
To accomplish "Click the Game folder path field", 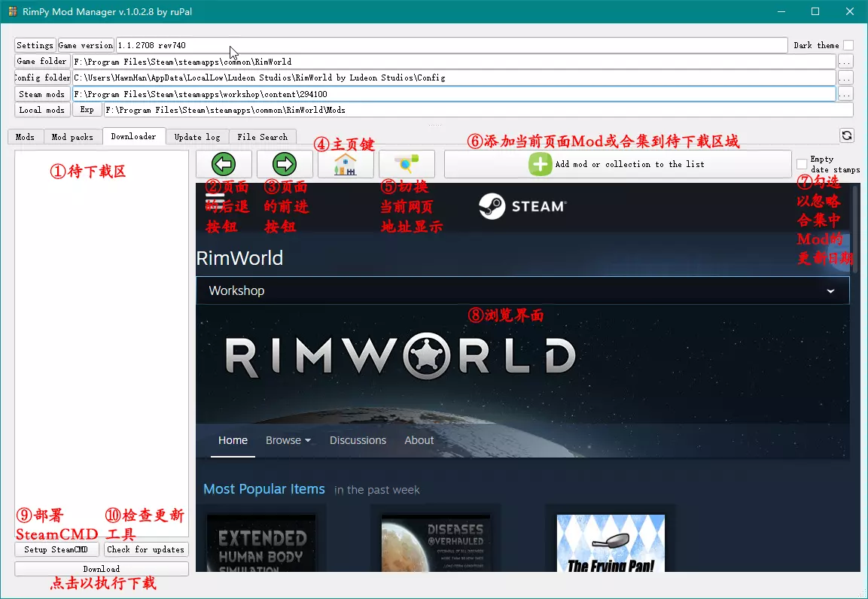I will 454,62.
